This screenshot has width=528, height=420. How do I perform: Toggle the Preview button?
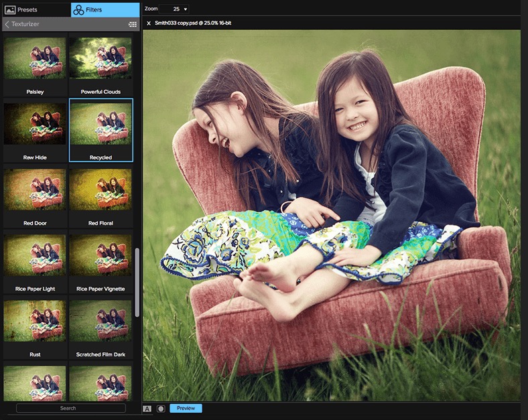click(186, 408)
